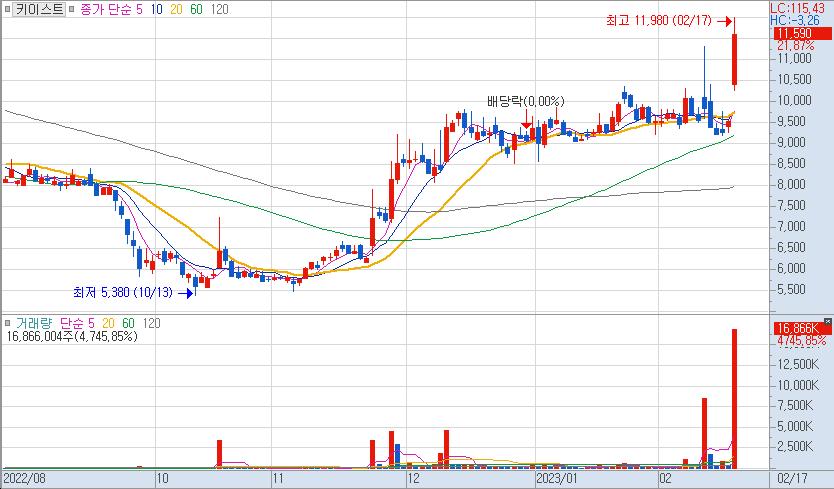Click the 02/17 date label at bottom right
834x489 pixels.
pos(792,478)
